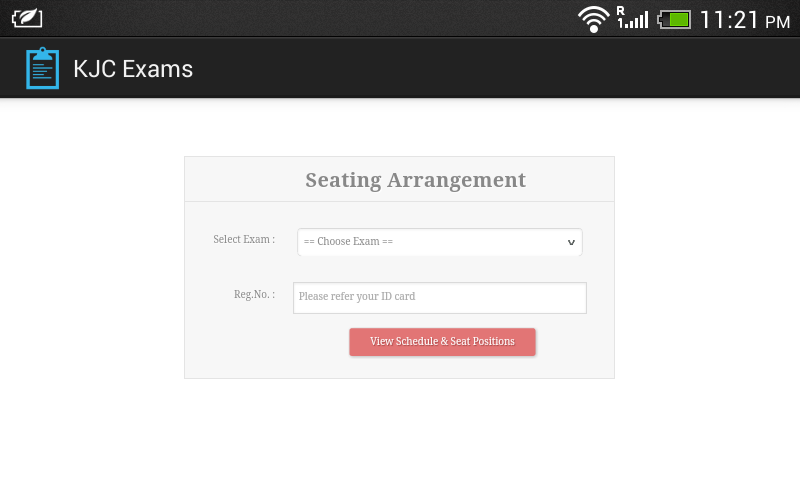Viewport: 800px width, 480px height.
Task: Tap the mobile signal strength bars
Action: (637, 20)
